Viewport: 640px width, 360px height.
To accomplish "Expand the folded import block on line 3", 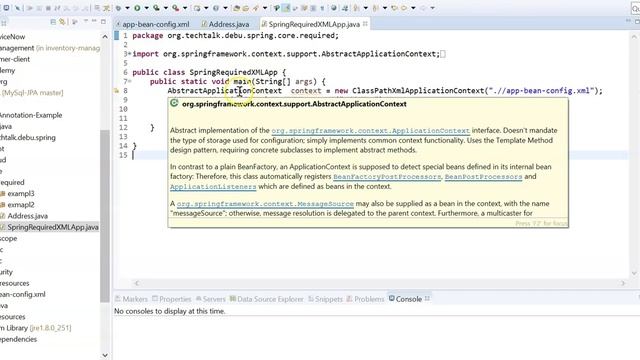I will point(130,53).
